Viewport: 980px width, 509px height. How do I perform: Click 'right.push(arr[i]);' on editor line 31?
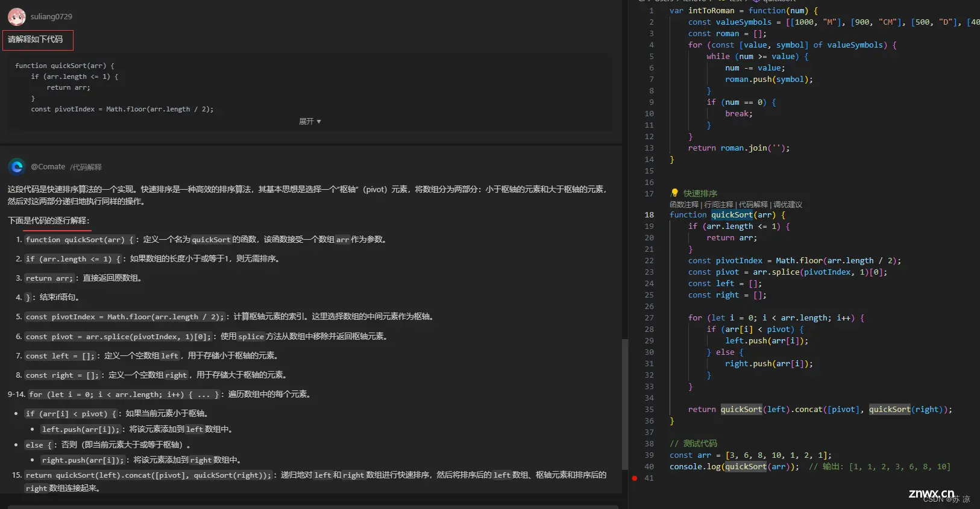point(769,364)
